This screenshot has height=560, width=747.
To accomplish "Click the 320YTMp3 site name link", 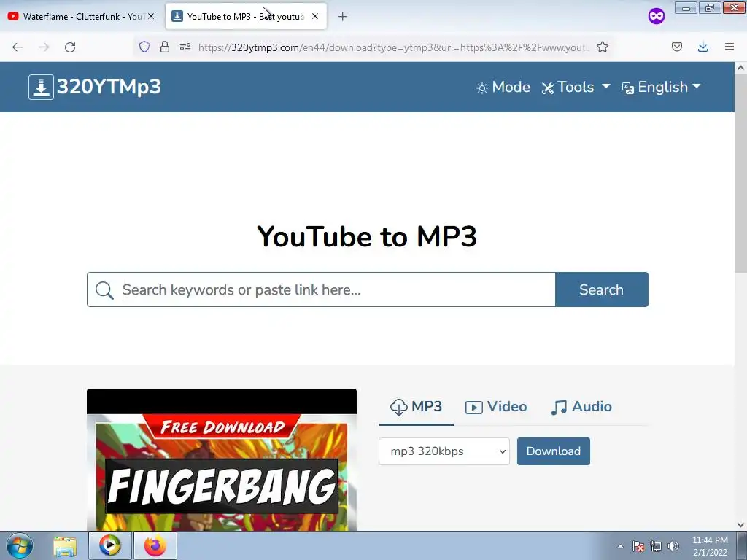I will tap(109, 87).
